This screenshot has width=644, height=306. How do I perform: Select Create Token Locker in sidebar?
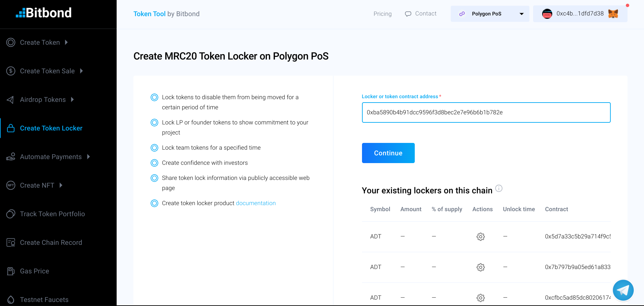(x=51, y=128)
